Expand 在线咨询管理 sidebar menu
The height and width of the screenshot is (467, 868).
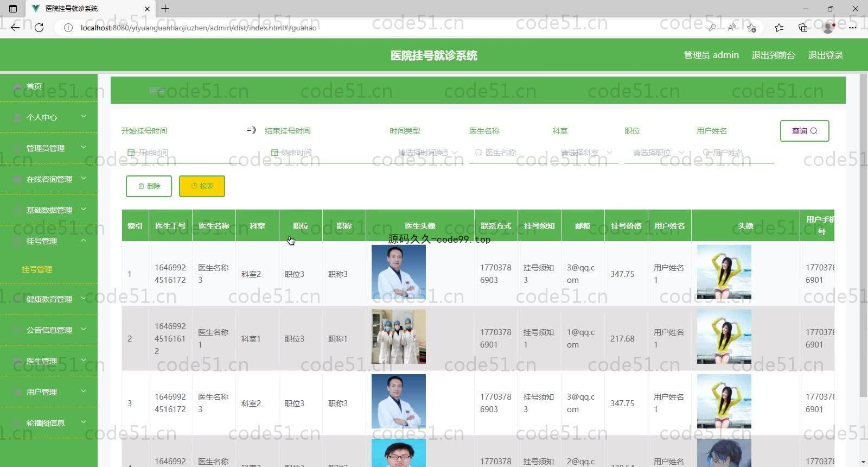click(x=49, y=179)
